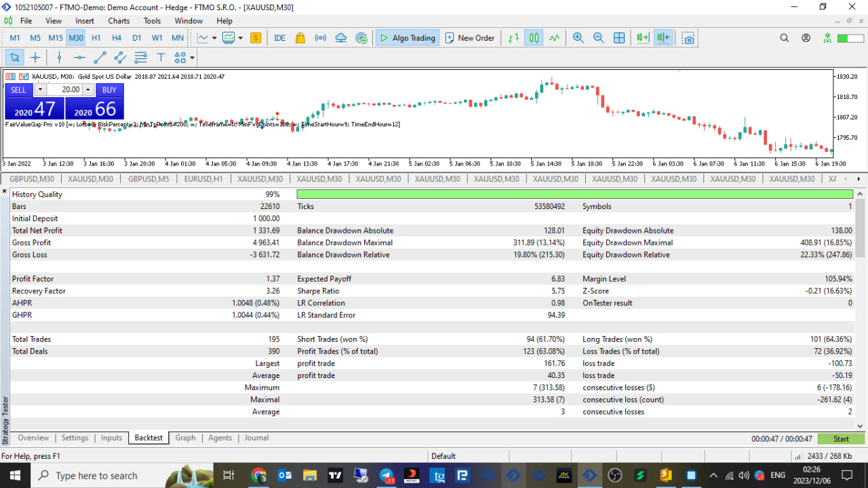Choose the Fibonacci retracement tool

[x=140, y=58]
